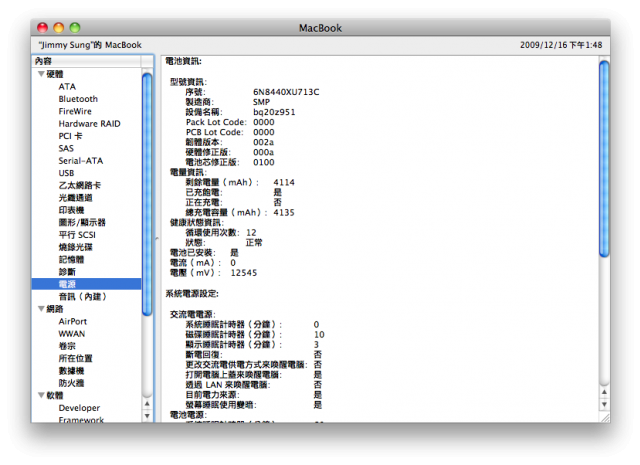Select 印表機 printer entry
The image size is (640, 465).
[x=71, y=210]
